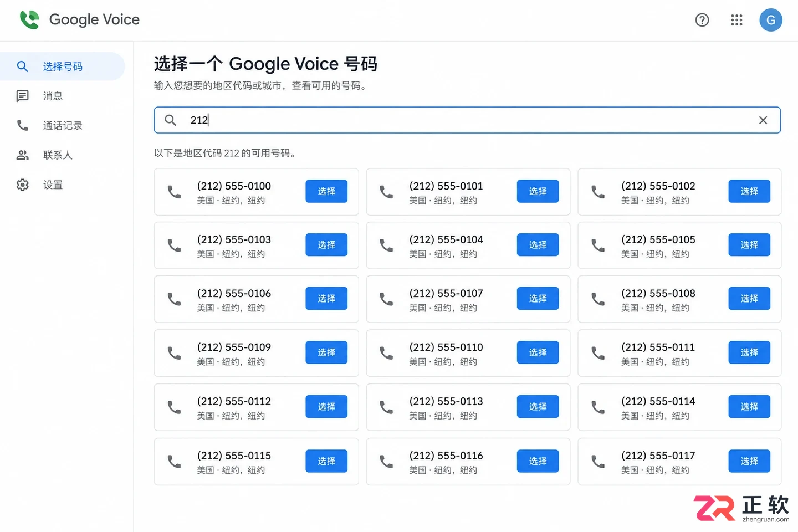Screen dimensions: 798x532
Task: Click phone icon on the (212) 555-0101 card
Action: click(x=386, y=192)
